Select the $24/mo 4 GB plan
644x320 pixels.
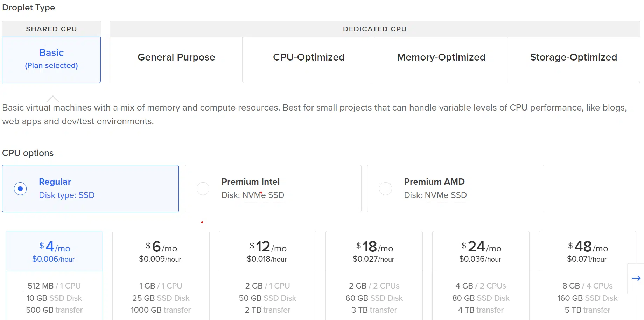[x=481, y=252]
